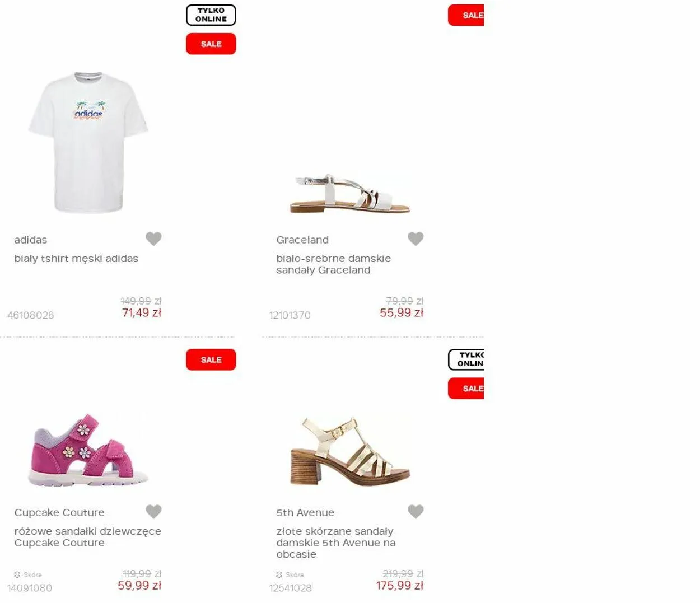Add Cupcake Couture sandals to wishlist heart

153,511
